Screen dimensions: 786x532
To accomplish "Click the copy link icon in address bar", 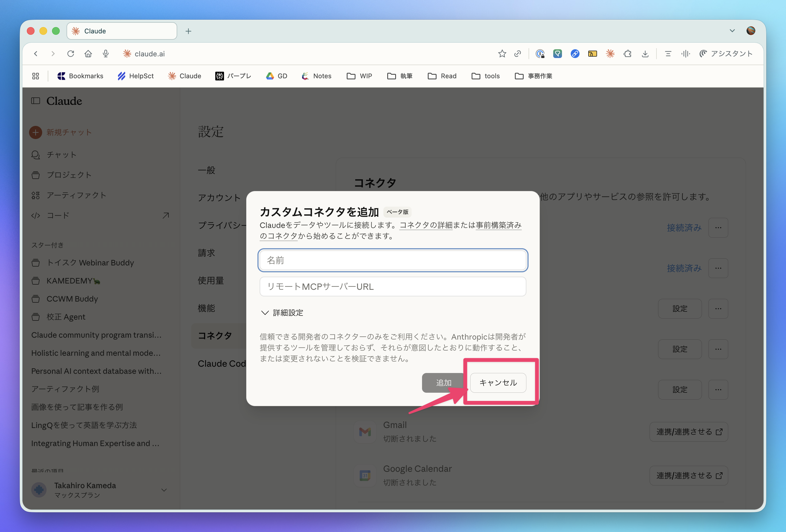I will pyautogui.click(x=517, y=54).
